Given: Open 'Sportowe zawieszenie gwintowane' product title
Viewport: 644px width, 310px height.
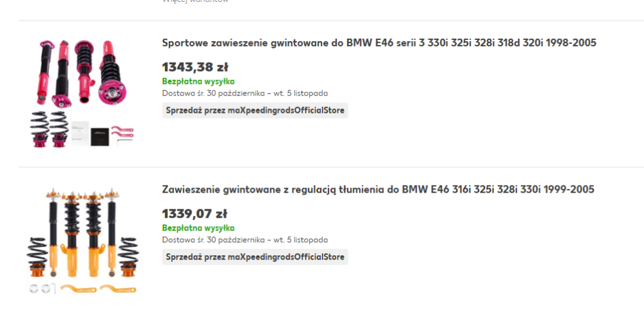Looking at the screenshot, I should click(379, 43).
